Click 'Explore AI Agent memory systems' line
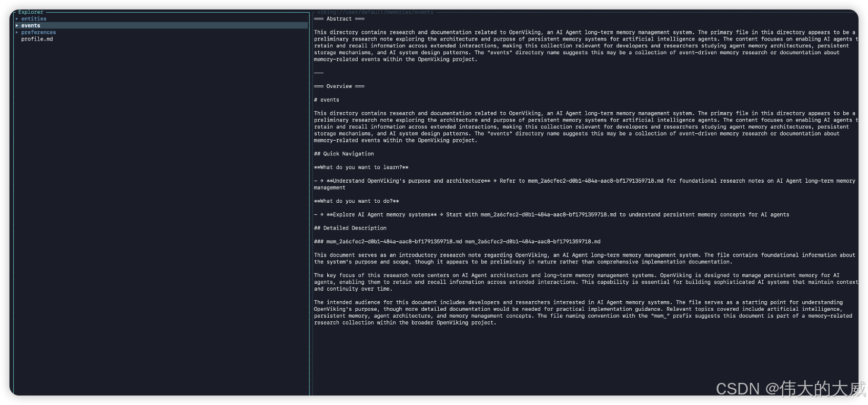The image size is (868, 405). click(x=551, y=215)
